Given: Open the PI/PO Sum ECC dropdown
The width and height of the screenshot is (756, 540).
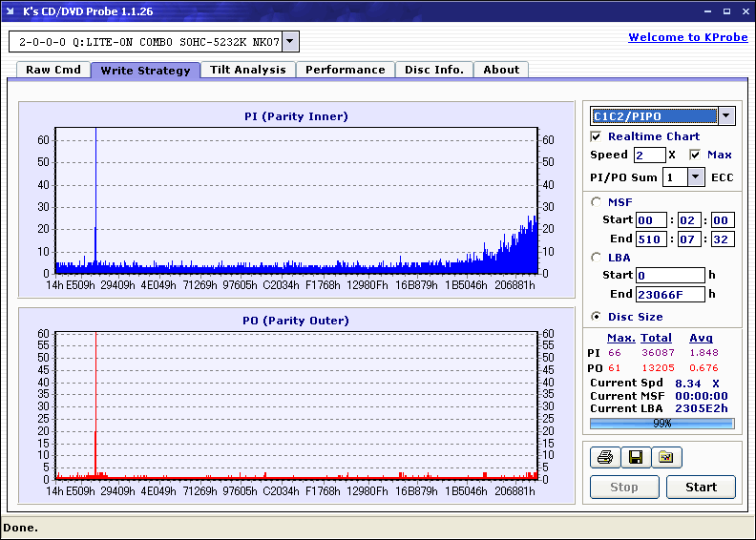Looking at the screenshot, I should point(694,177).
